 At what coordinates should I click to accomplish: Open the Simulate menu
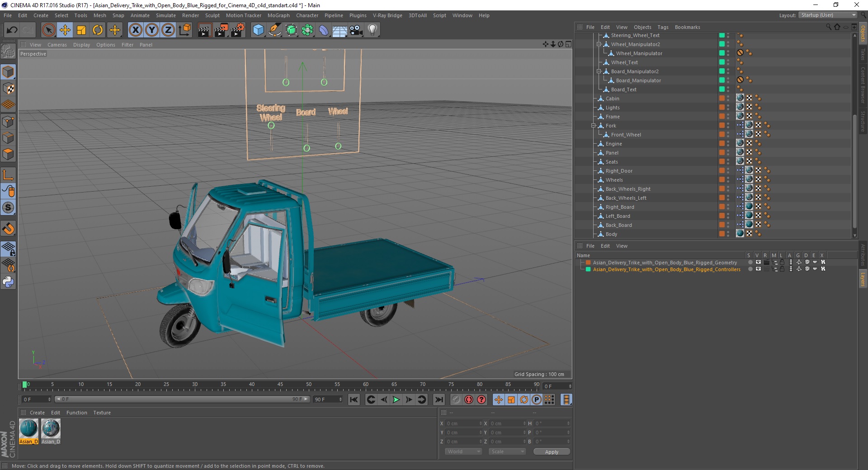165,15
